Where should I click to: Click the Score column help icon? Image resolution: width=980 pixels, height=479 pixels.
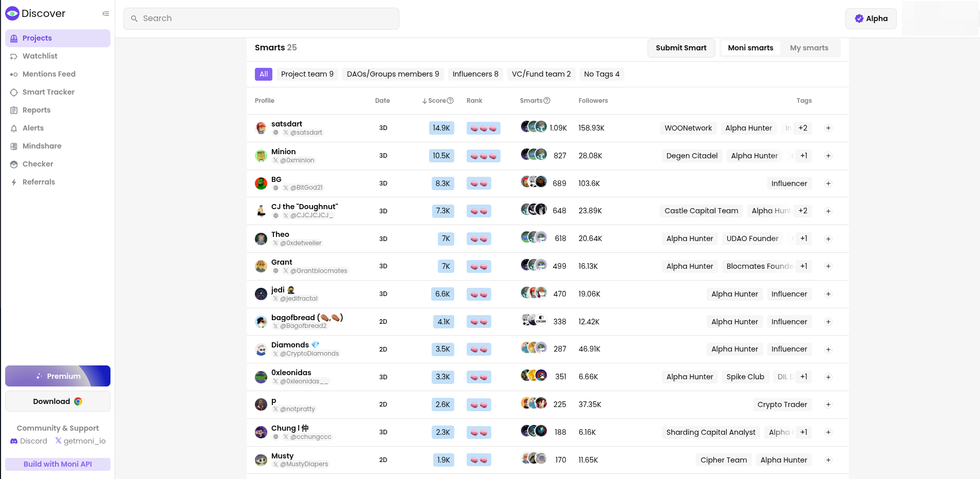point(450,101)
